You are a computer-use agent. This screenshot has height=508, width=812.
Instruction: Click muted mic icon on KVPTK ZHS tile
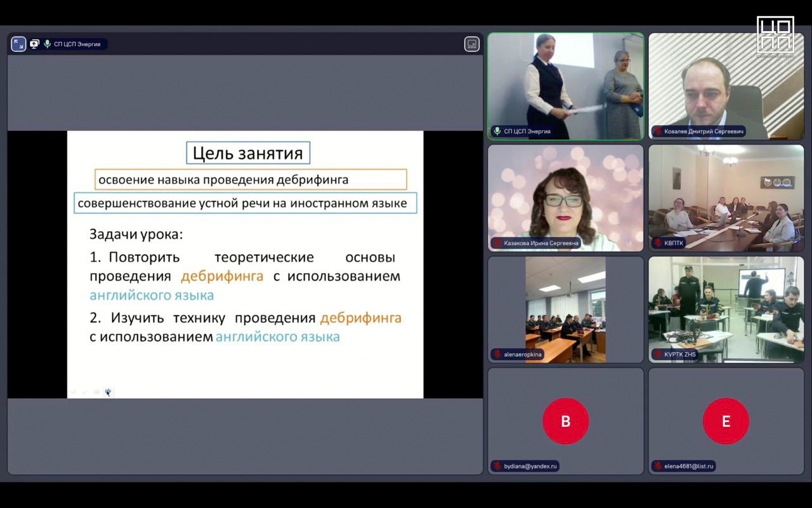tap(658, 354)
